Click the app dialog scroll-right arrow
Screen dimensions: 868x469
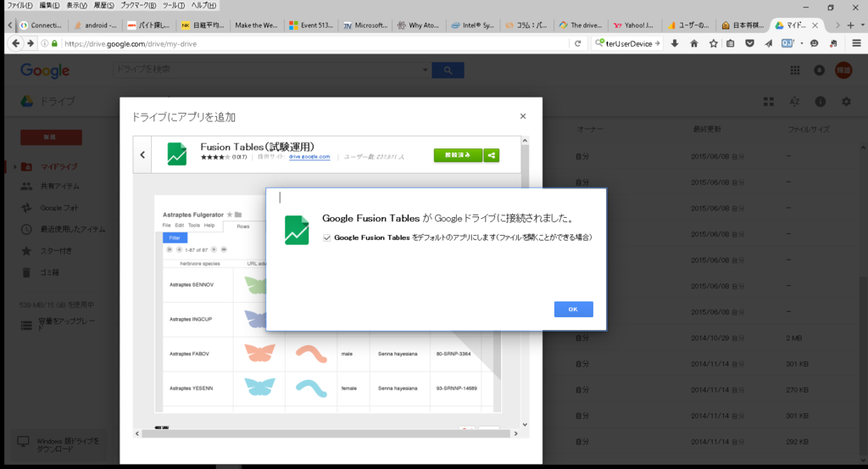pyautogui.click(x=516, y=433)
